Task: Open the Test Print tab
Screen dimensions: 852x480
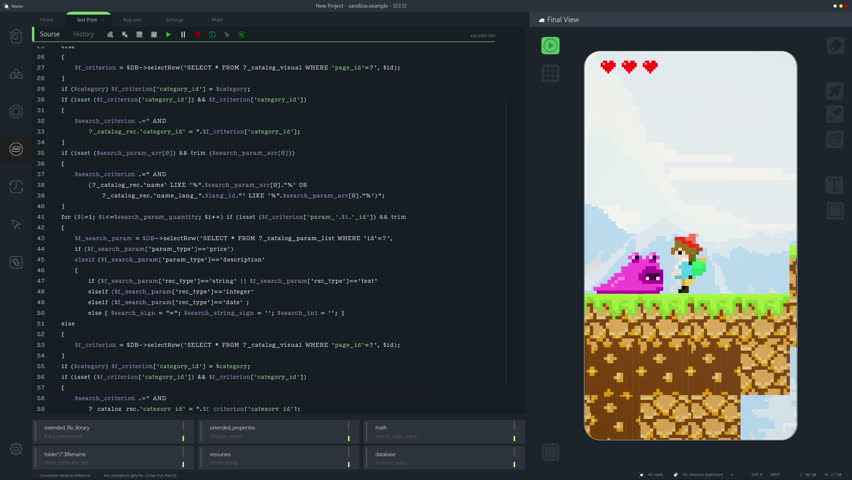Action: tap(87, 19)
